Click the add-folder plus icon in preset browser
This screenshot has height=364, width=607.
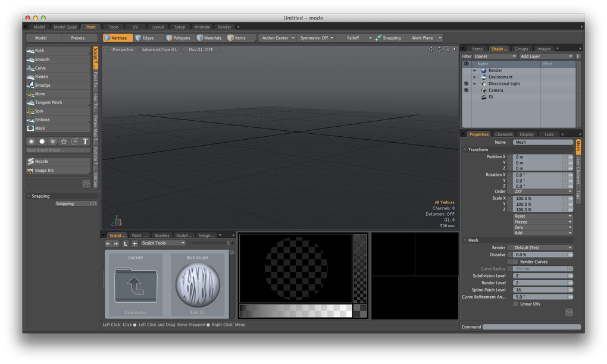click(134, 243)
